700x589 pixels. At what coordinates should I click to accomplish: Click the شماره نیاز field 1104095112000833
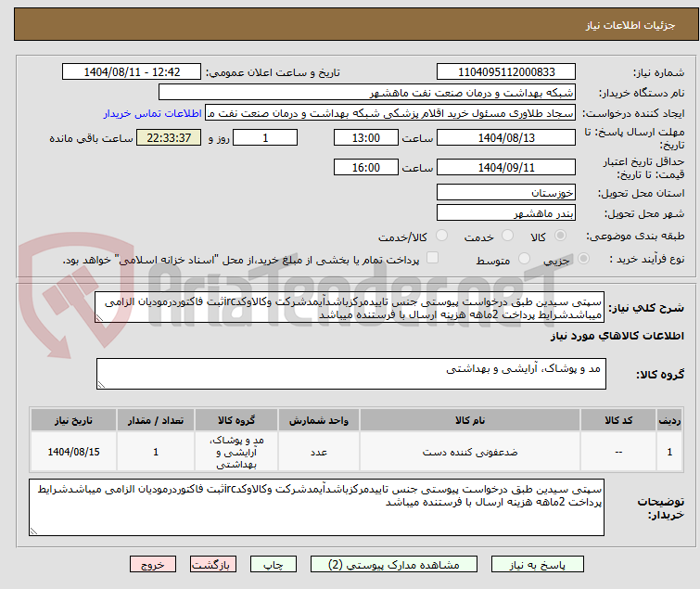(x=506, y=72)
